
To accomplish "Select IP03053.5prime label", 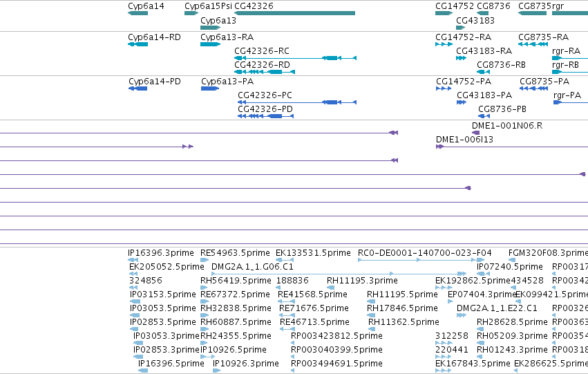I will [x=163, y=308].
